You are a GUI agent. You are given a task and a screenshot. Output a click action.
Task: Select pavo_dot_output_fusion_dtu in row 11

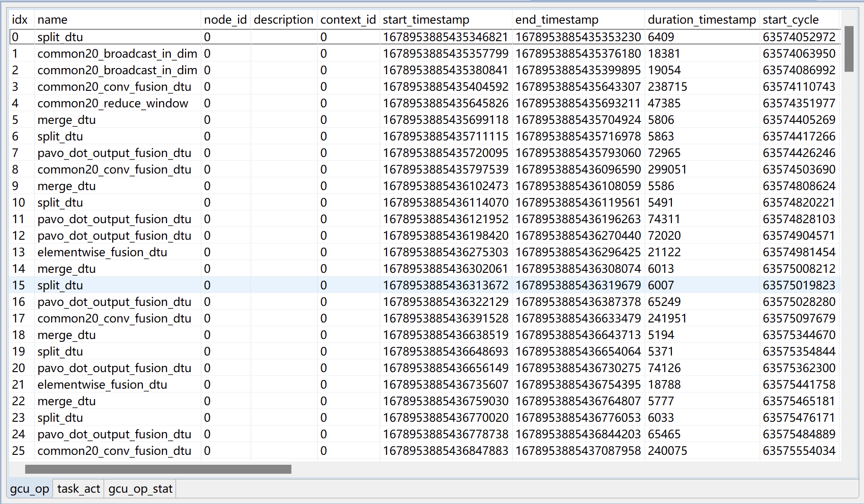click(114, 219)
